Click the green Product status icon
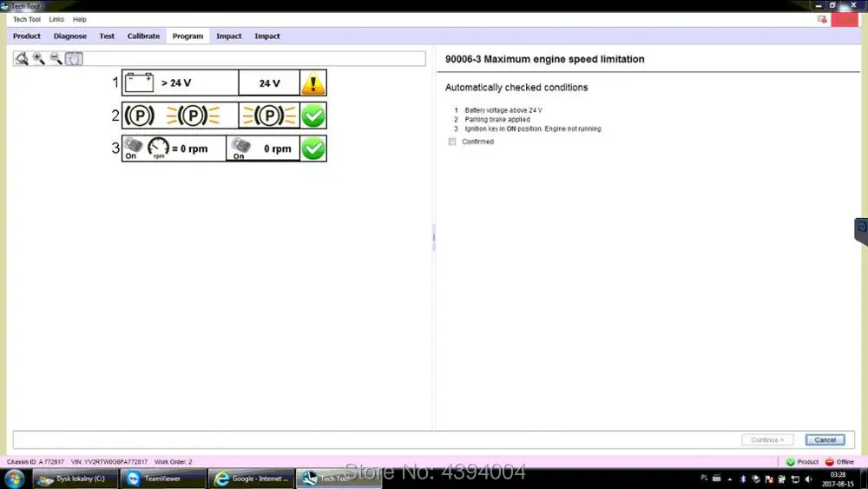The width and height of the screenshot is (868, 489). coord(791,462)
